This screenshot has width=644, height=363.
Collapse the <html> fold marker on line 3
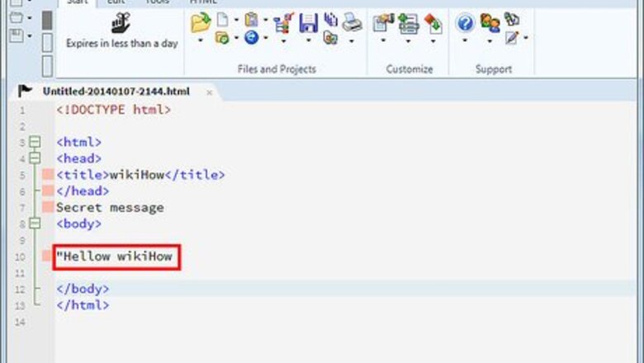point(34,142)
